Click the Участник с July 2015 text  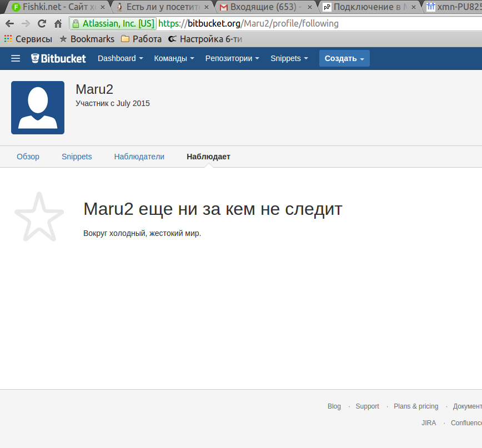[113, 103]
